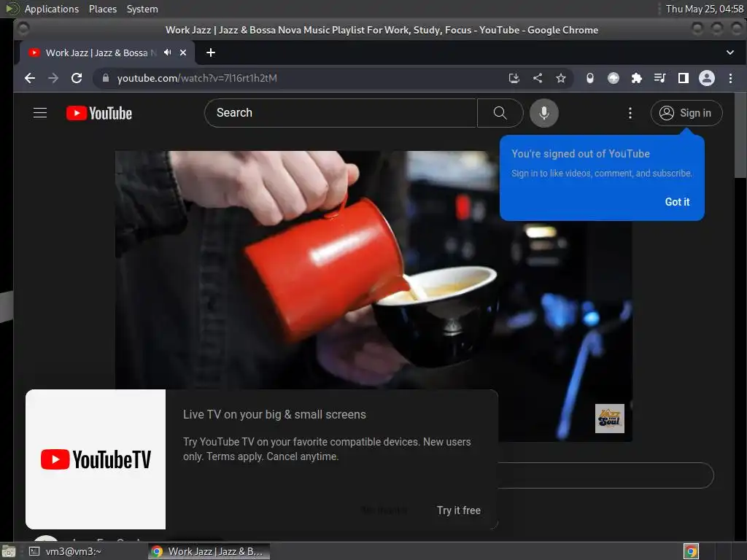Click the search magnifier button
Image resolution: width=747 pixels, height=560 pixels.
click(500, 113)
